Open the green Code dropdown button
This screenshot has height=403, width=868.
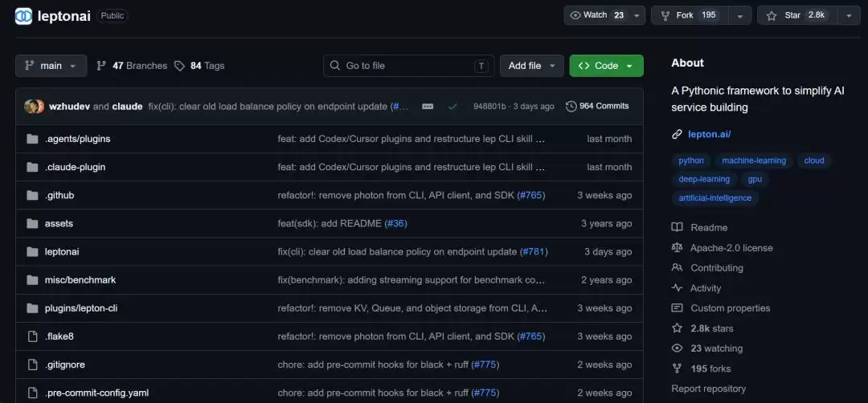pyautogui.click(x=606, y=66)
